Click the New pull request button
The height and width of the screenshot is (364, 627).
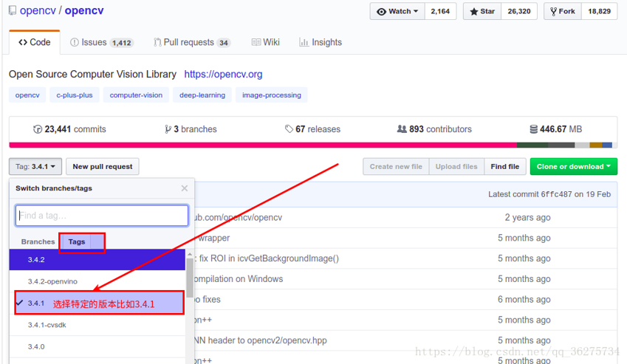click(103, 167)
